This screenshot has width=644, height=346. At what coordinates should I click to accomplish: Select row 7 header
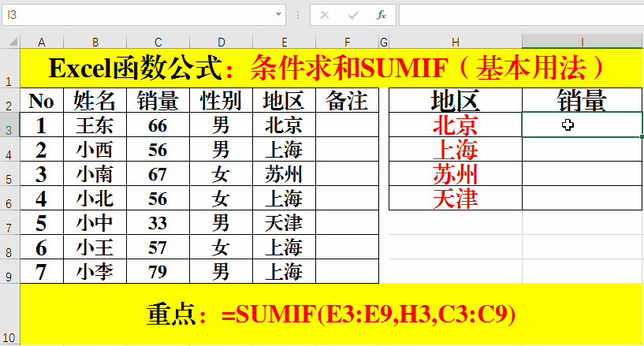[x=9, y=222]
